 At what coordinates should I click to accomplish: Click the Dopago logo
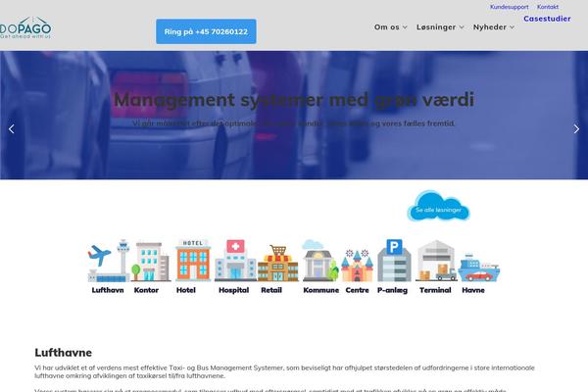tap(25, 27)
